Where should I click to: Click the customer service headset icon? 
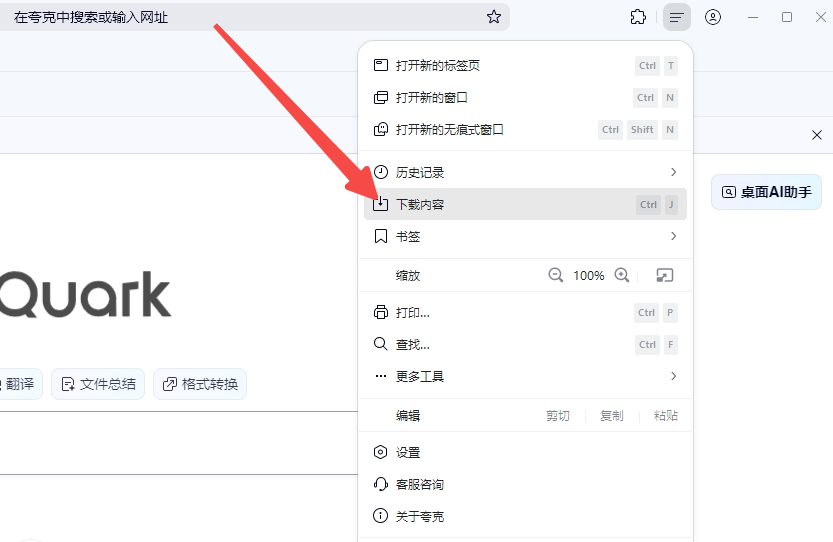[x=380, y=484]
